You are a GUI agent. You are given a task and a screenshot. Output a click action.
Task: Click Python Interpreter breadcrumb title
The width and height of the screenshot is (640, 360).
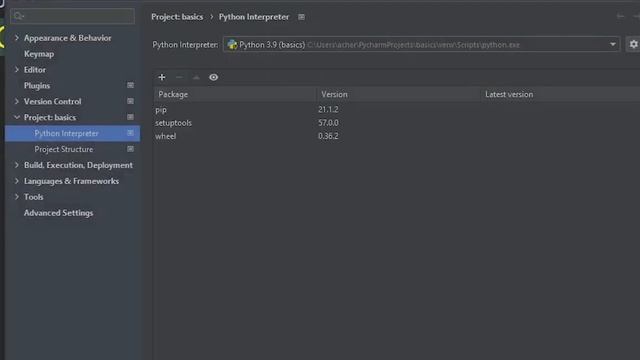[x=254, y=17]
